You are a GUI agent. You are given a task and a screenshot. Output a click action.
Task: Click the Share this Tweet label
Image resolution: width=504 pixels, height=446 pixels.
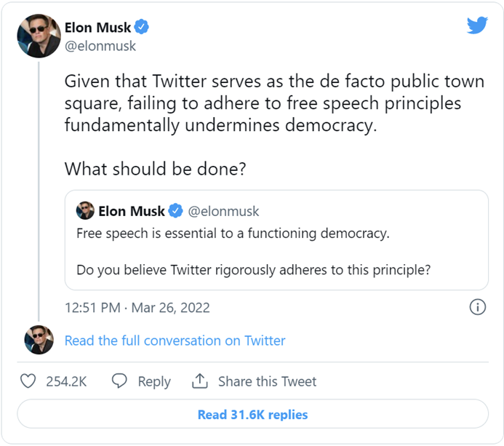click(x=267, y=381)
